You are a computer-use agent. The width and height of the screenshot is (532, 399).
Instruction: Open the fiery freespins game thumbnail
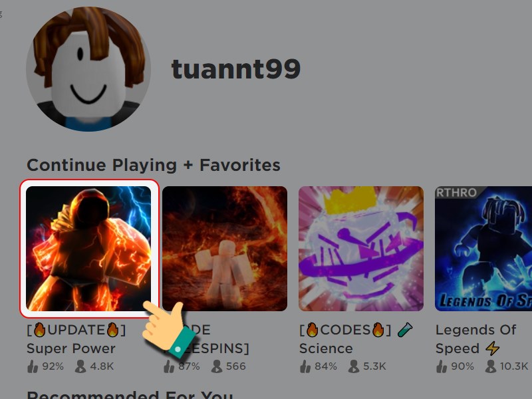point(225,248)
